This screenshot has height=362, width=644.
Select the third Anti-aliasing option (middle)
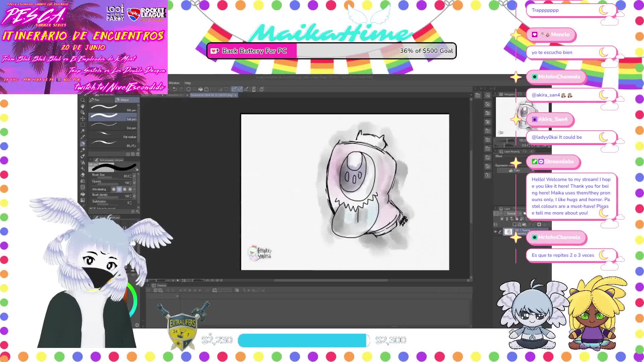point(125,189)
